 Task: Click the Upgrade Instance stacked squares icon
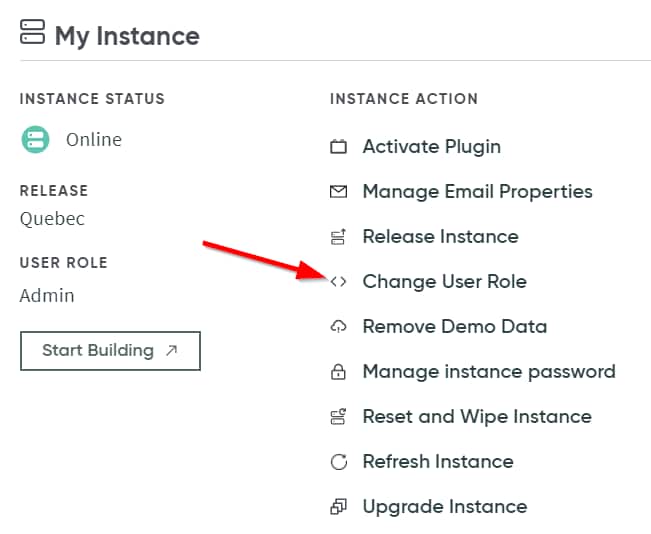coord(338,507)
